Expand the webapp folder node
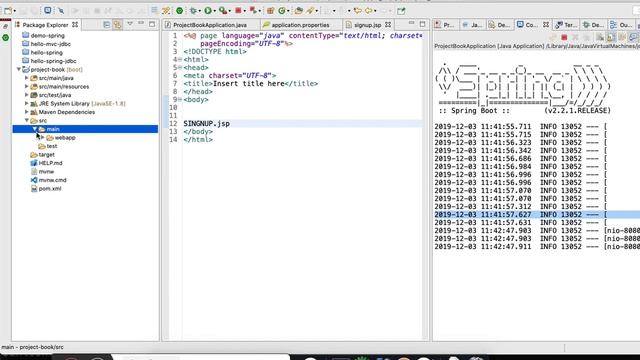Viewport: 640px width, 360px height. tap(42, 138)
